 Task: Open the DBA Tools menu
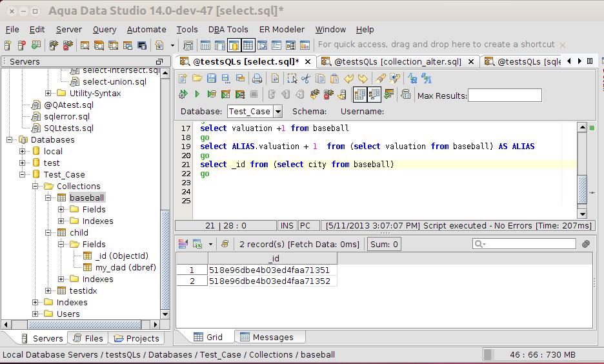point(228,30)
